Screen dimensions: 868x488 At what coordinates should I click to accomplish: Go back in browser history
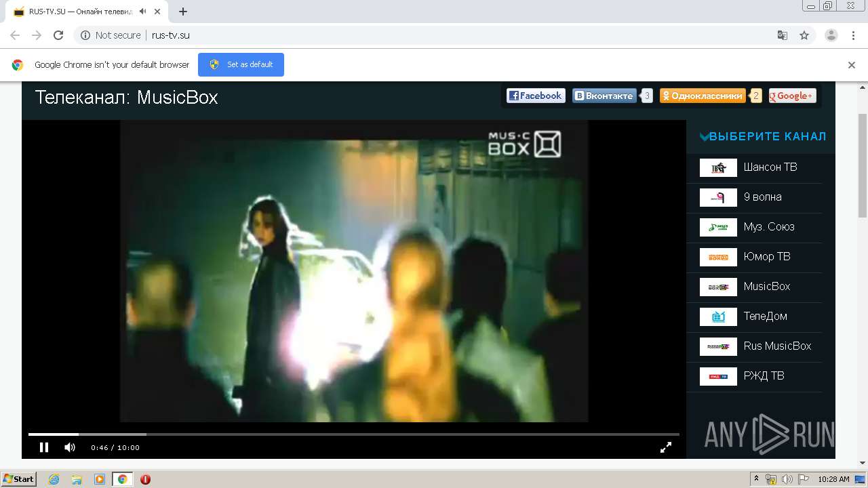click(15, 35)
